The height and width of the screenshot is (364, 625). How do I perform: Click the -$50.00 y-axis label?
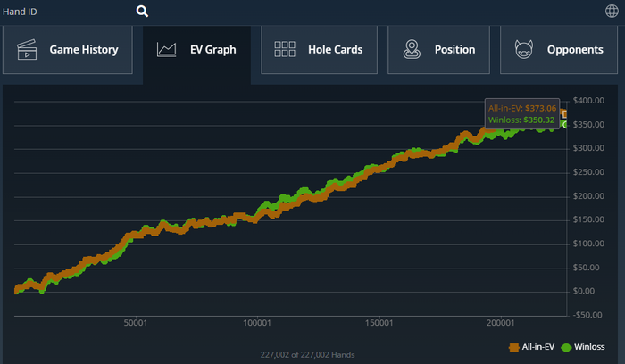click(587, 315)
